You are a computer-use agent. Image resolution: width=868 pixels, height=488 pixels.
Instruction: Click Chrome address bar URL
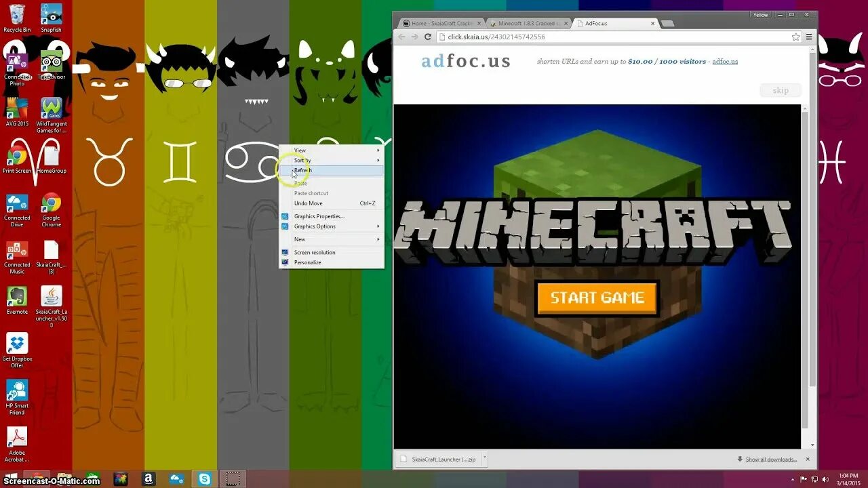point(496,37)
